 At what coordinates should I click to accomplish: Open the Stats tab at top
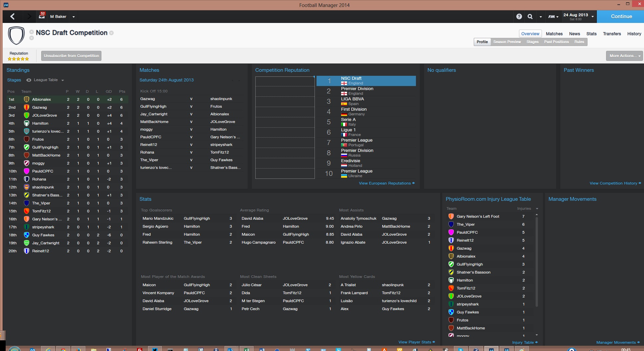pyautogui.click(x=591, y=34)
